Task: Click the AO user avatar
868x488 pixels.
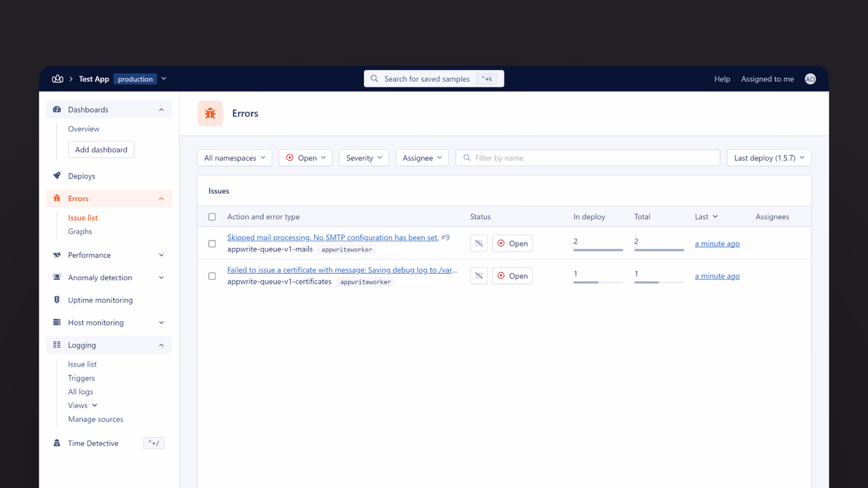Action: [810, 79]
